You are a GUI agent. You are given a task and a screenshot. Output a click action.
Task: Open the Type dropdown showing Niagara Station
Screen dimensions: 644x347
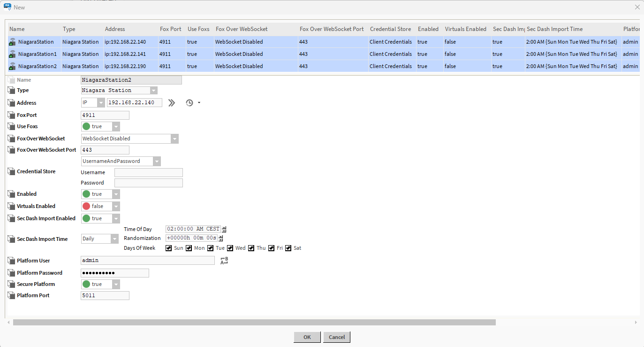(119, 90)
